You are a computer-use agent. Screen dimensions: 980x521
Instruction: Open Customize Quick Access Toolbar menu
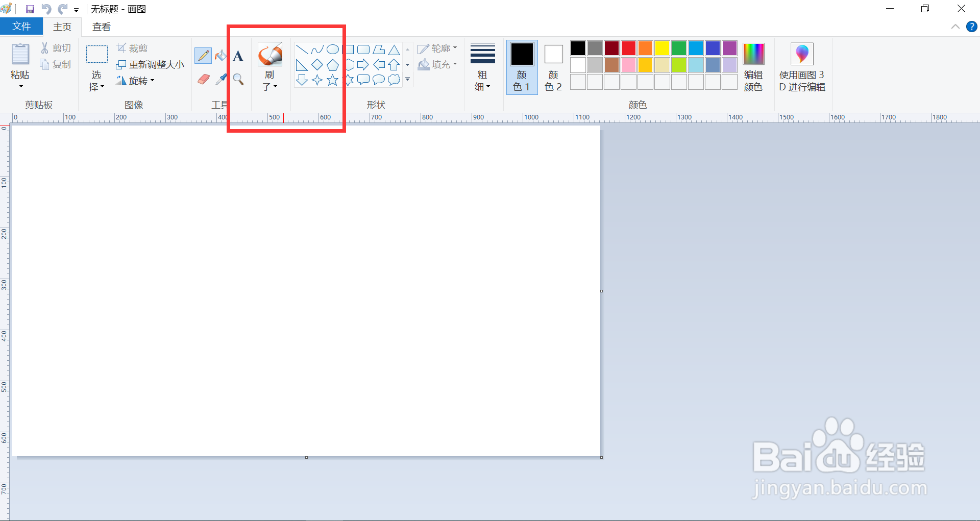pos(76,10)
